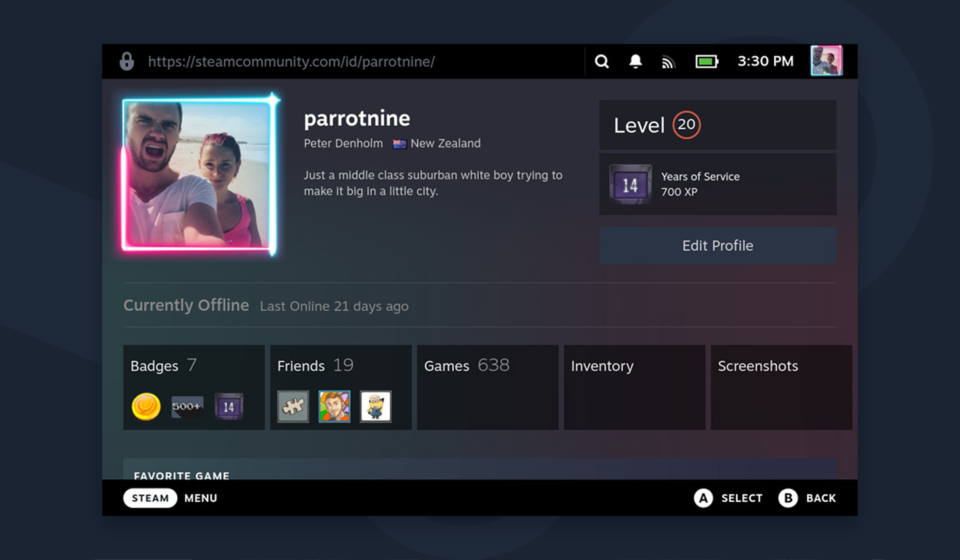960x560 pixels.
Task: Select the cartoon man friend avatar
Action: tap(334, 406)
